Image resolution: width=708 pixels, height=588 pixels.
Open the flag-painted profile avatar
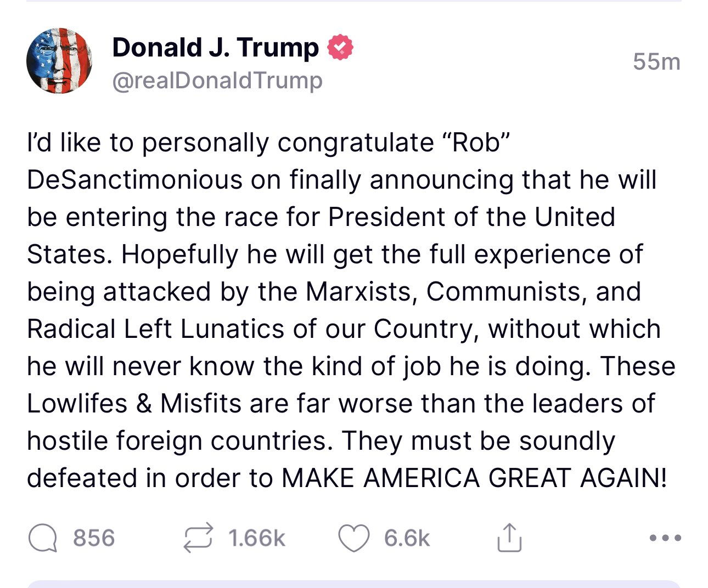(59, 61)
